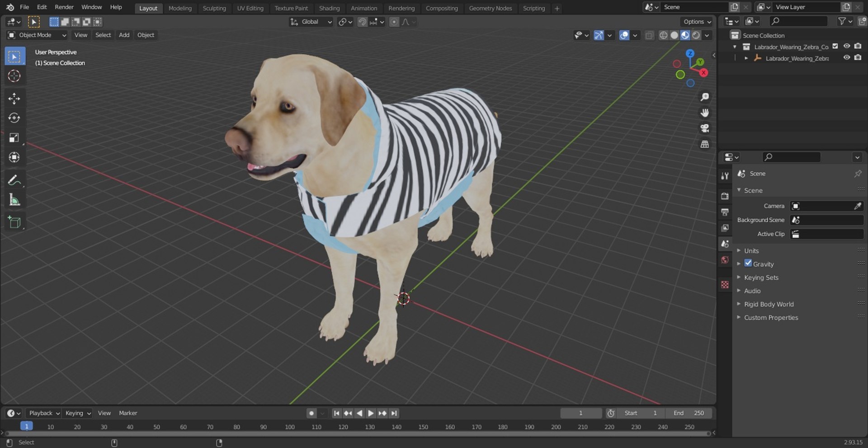Image resolution: width=868 pixels, height=448 pixels.
Task: Open the Render menu
Action: (x=64, y=7)
